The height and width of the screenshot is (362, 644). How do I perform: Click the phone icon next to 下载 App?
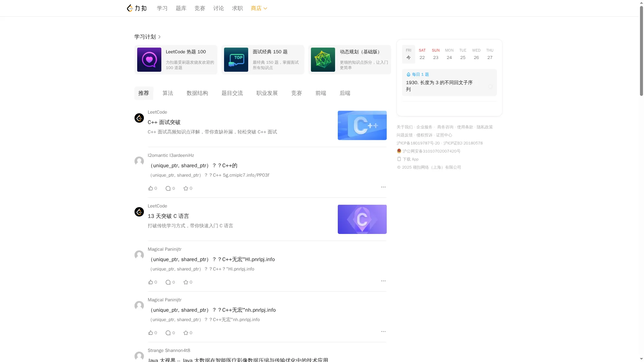398,159
